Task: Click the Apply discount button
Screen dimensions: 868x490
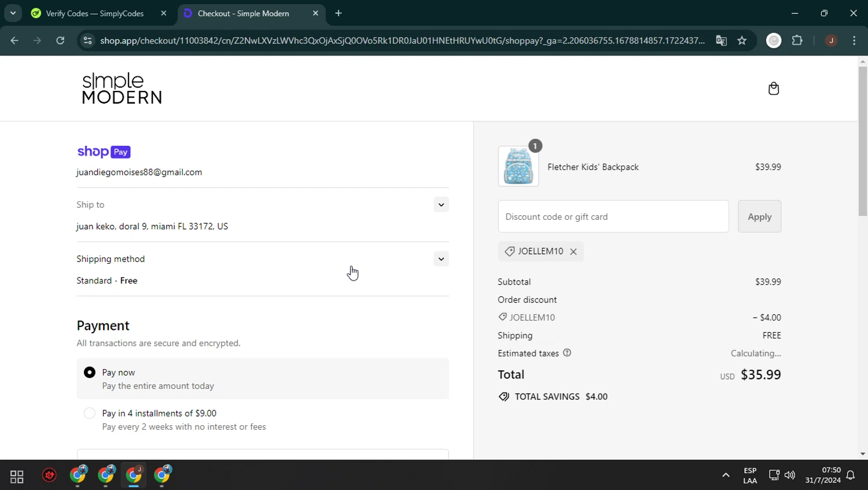Action: (x=759, y=216)
